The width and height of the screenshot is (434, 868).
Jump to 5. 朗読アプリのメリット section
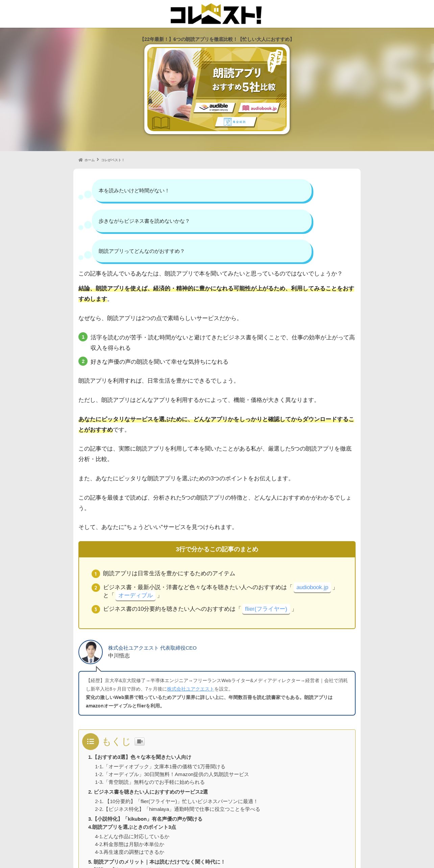coord(156,862)
